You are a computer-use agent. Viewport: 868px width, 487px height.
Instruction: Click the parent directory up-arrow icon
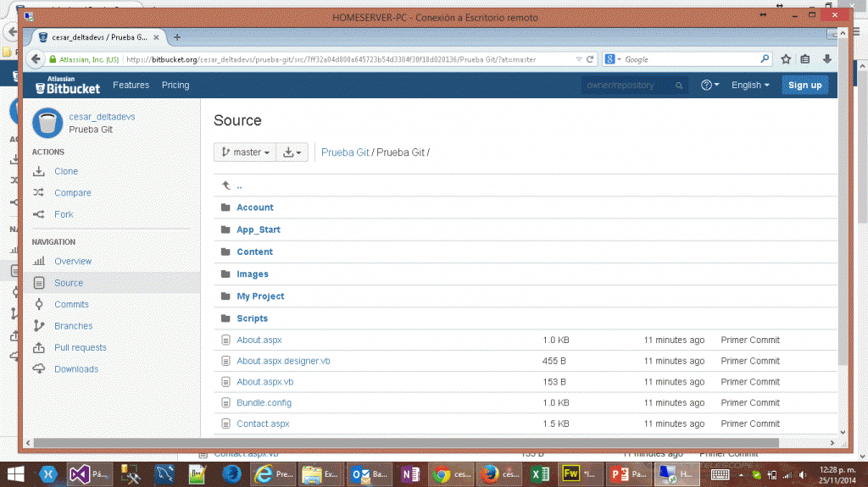tap(225, 185)
